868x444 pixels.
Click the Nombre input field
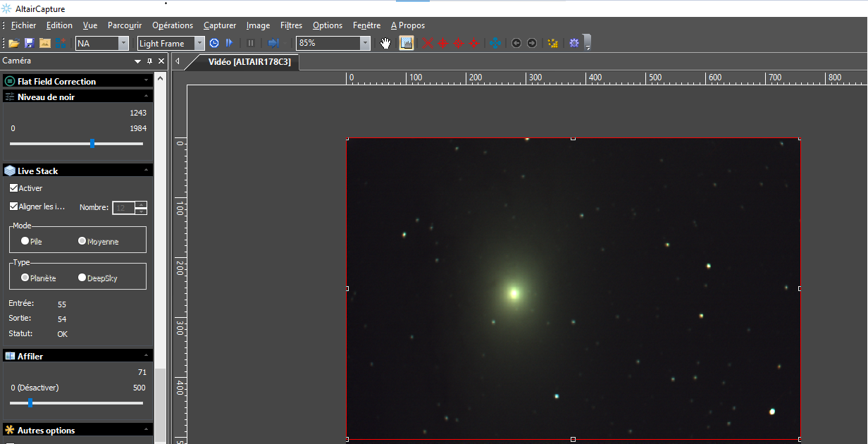point(124,208)
